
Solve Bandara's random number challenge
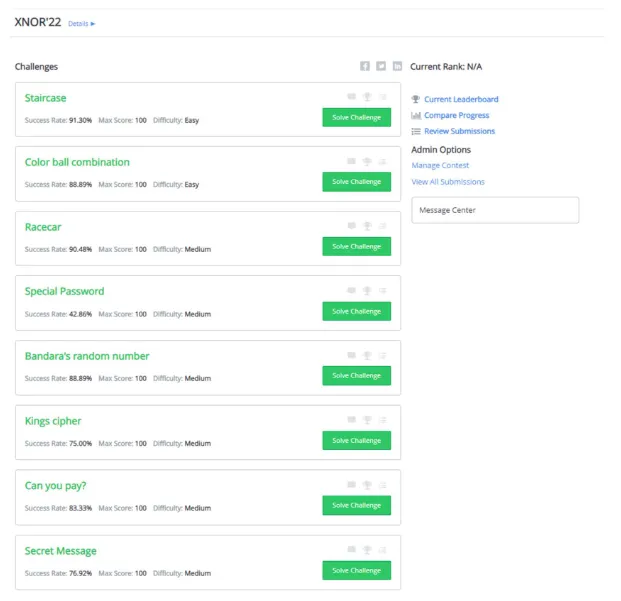click(356, 376)
